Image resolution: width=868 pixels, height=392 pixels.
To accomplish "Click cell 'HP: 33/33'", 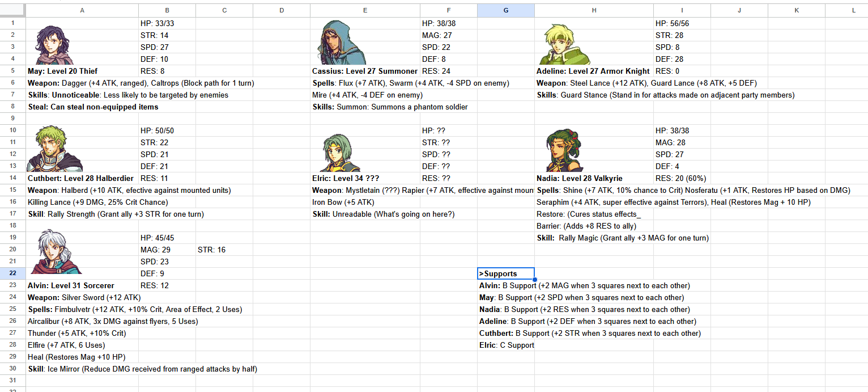I will coord(167,23).
